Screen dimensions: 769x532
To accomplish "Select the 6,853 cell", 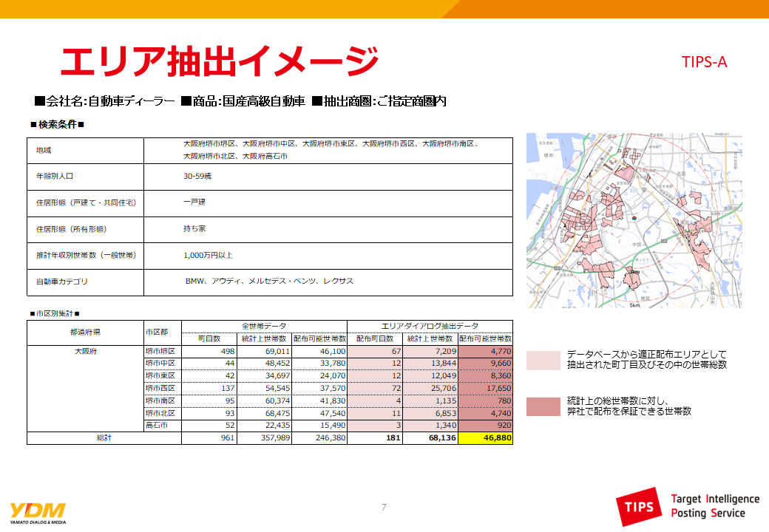I will coord(430,414).
